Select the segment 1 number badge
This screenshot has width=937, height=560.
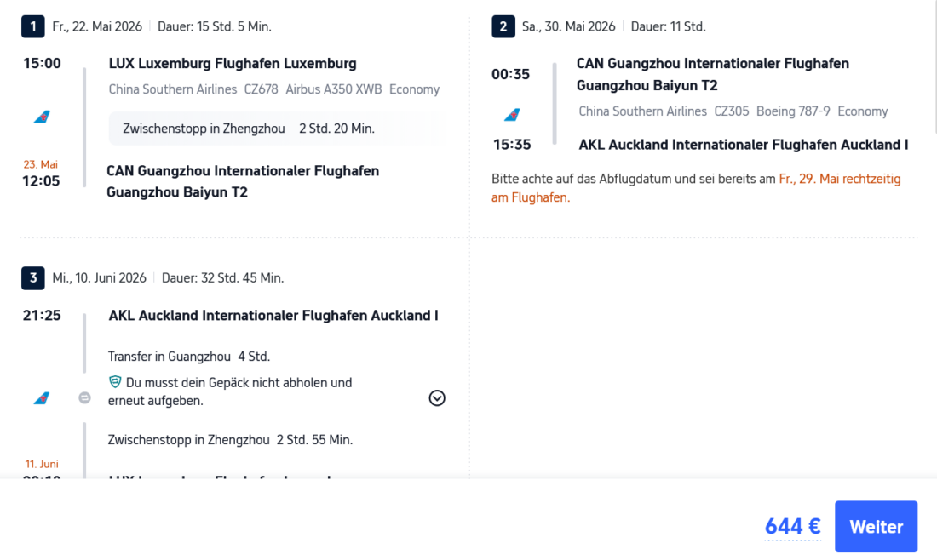(32, 26)
